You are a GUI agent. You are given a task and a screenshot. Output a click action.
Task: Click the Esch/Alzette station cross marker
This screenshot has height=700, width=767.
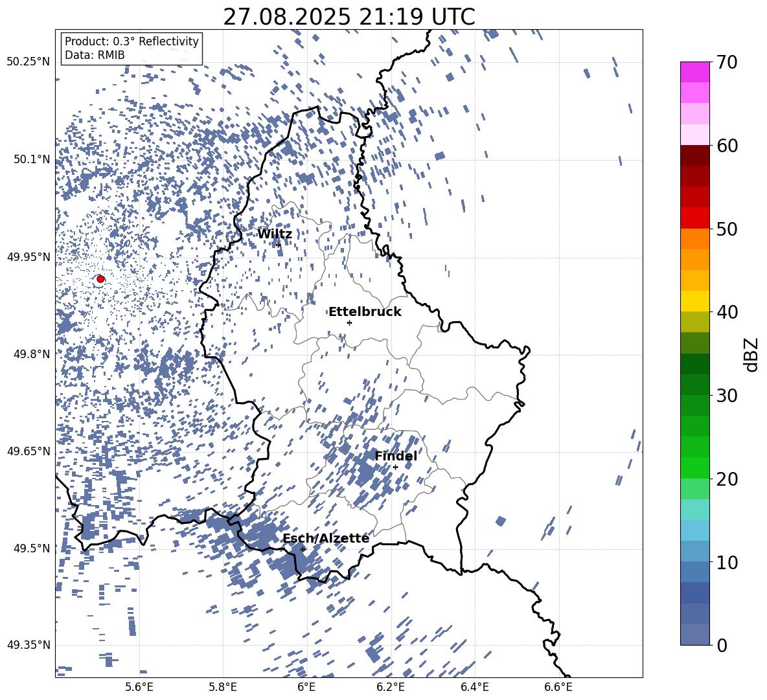coord(303,549)
